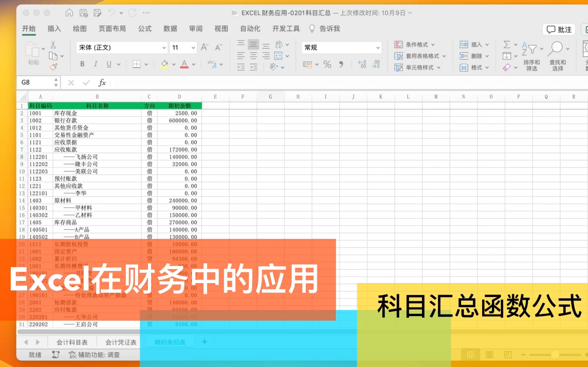Click the 批注 comments button

click(559, 30)
